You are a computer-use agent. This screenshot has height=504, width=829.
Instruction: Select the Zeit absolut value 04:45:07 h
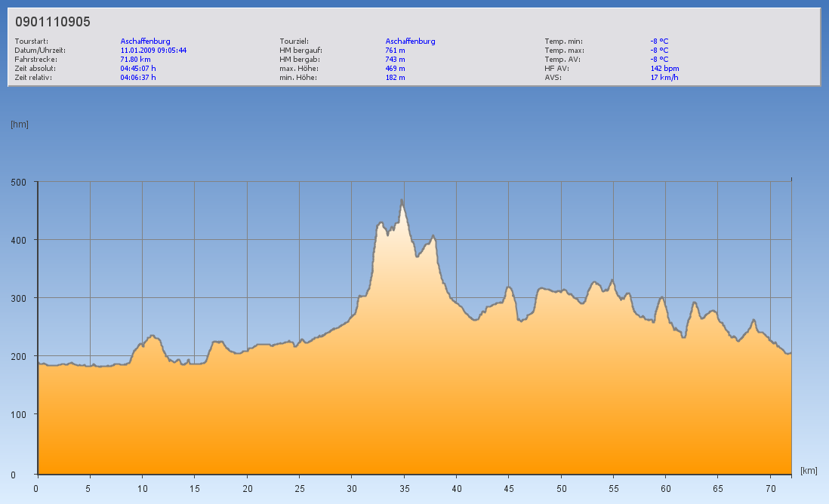click(x=138, y=69)
